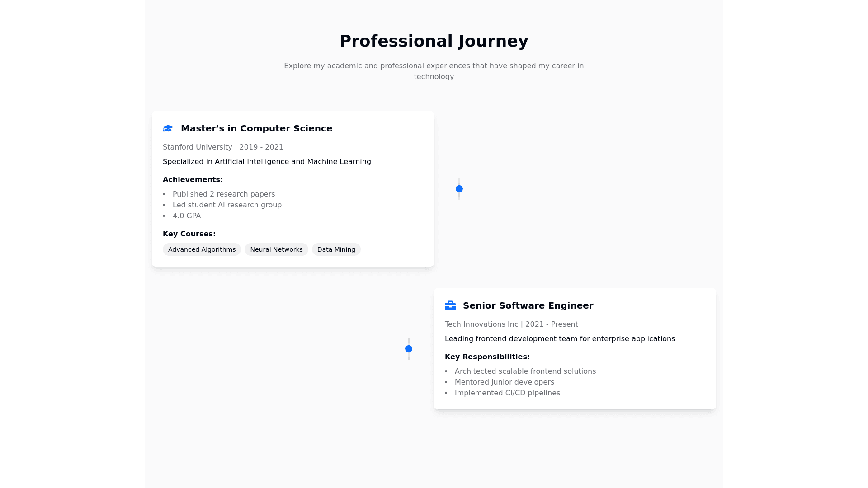Click Architected scalable frontend solutions item
This screenshot has height=488, width=868.
click(x=525, y=371)
